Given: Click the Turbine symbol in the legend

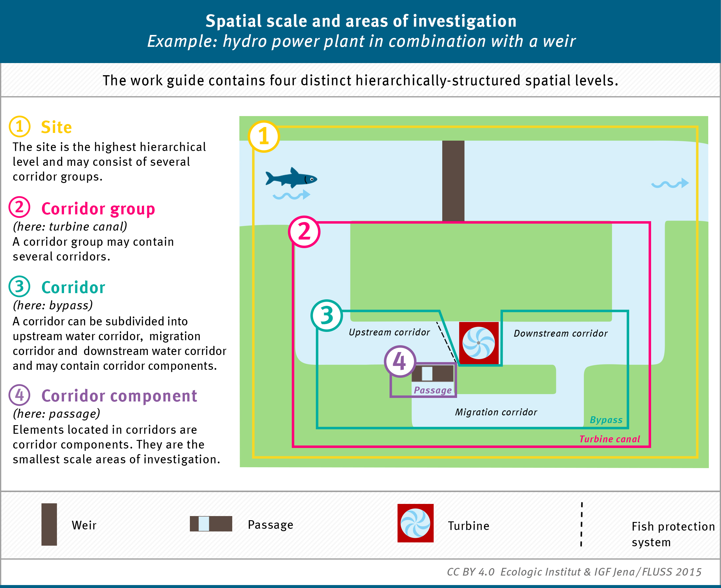Looking at the screenshot, I should (x=415, y=523).
